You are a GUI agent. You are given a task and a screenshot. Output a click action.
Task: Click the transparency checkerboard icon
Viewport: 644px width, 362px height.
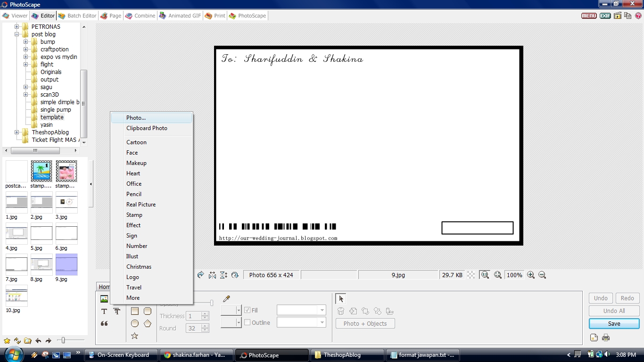[471, 275]
